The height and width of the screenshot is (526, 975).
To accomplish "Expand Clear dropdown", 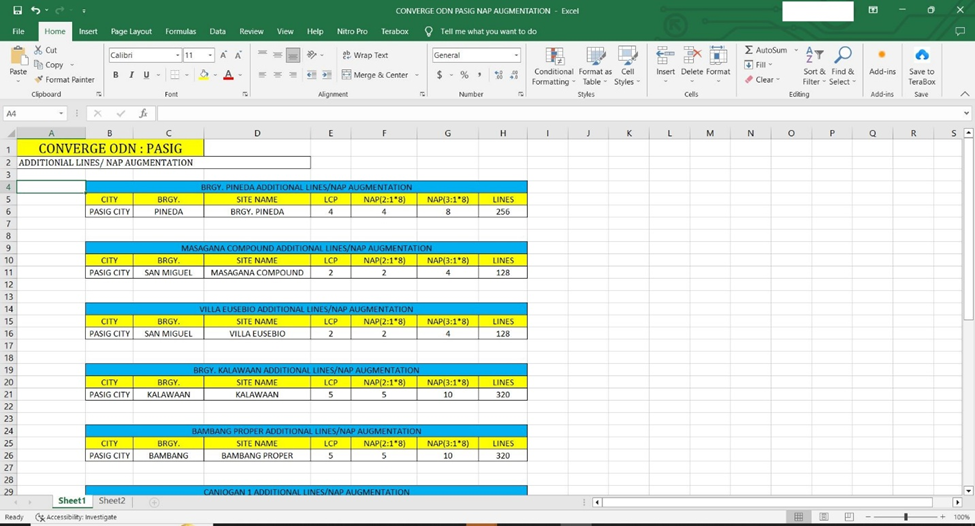I will [778, 80].
